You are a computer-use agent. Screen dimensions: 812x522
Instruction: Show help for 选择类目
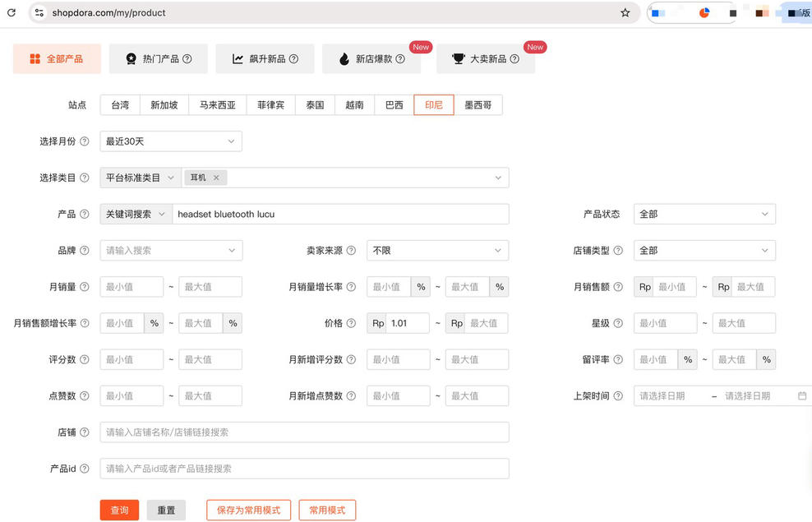85,178
